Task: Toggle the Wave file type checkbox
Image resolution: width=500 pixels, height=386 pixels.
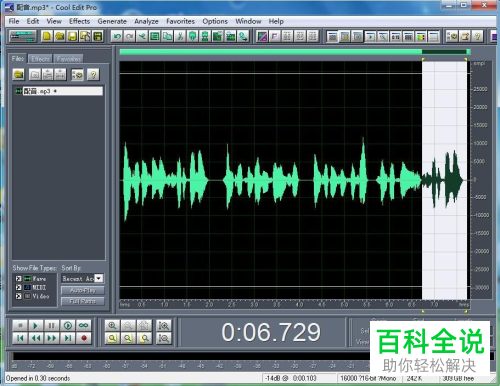Action: coord(19,279)
